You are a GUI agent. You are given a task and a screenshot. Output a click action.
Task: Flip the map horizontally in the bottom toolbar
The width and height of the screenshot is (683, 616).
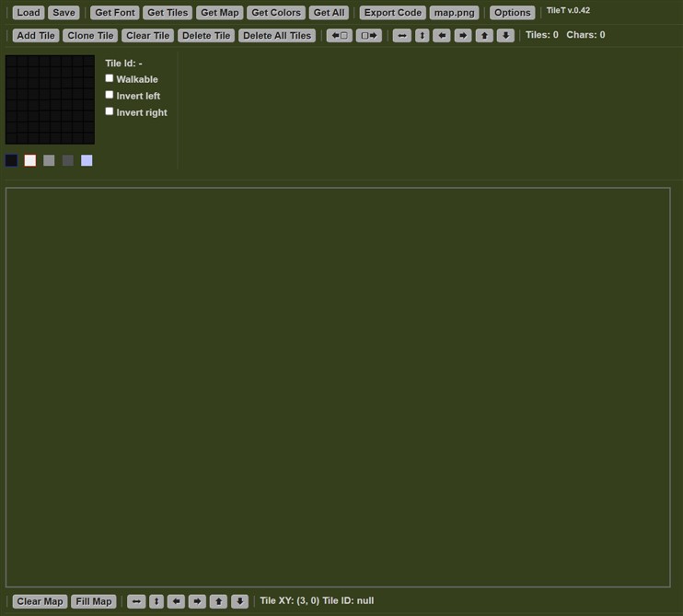[136, 601]
